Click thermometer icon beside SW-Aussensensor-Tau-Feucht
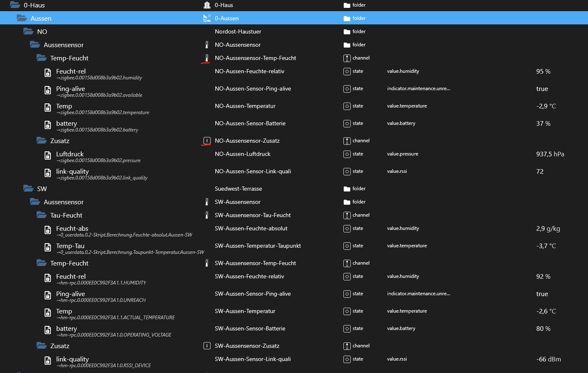The image size is (588, 373). coord(207,215)
